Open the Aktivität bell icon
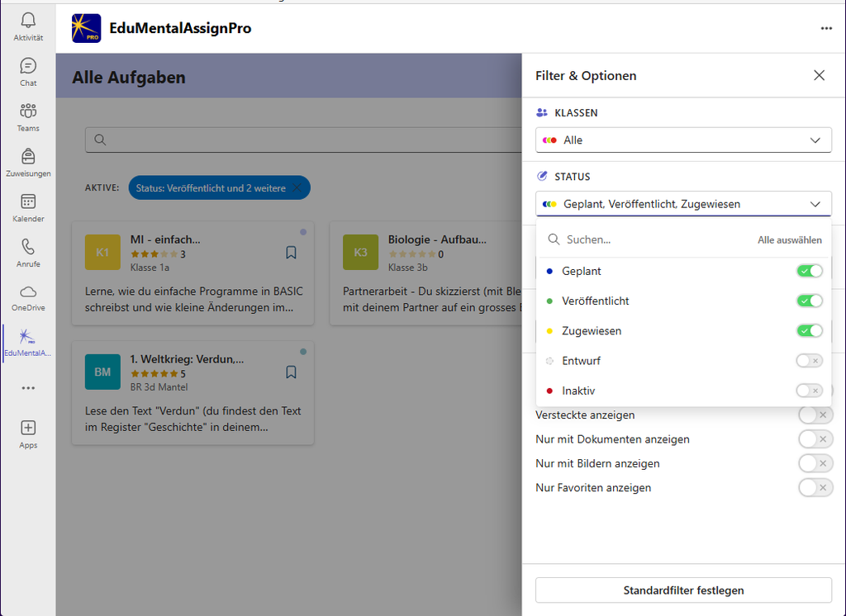The image size is (846, 616). pyautogui.click(x=28, y=21)
